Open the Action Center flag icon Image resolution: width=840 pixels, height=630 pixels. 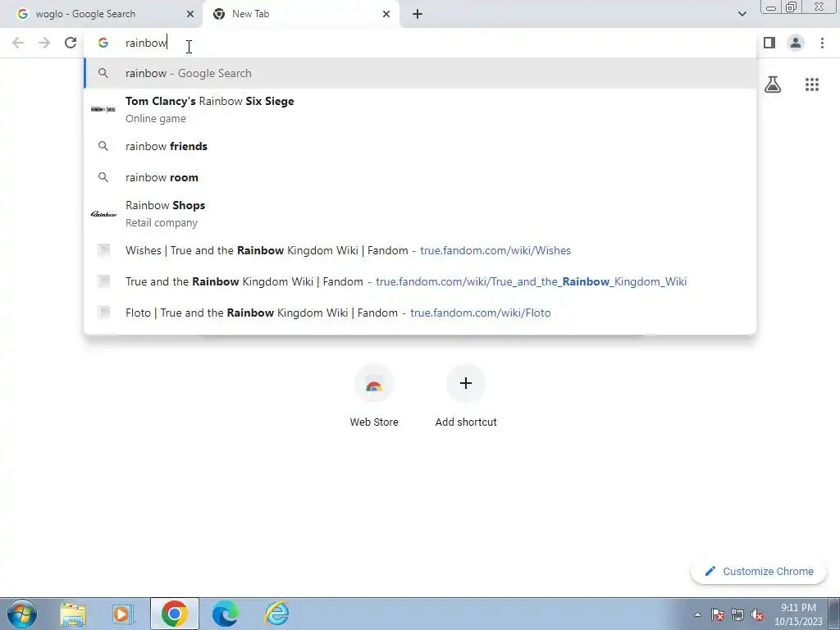coord(718,614)
